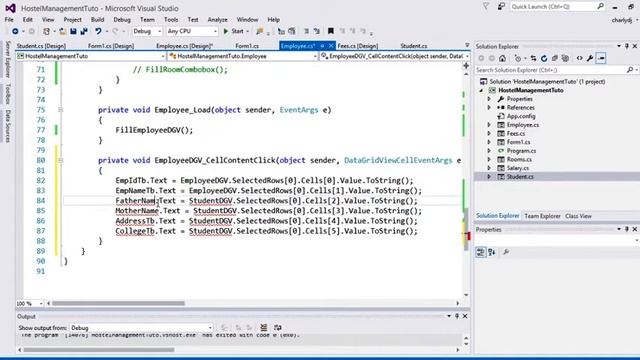Screen dimensions: 640x360
Task: Select Rooms.cs in Solution Explorer
Action: (519, 160)
